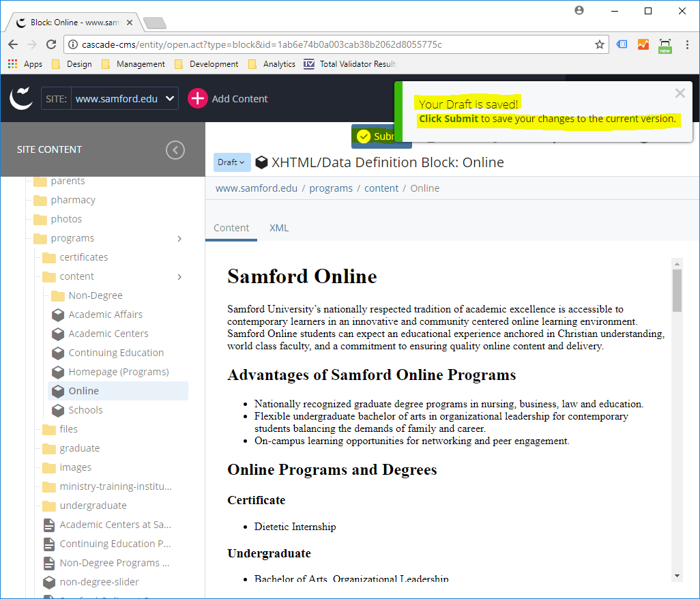
Task: Open the Non-Degree folder
Action: (87, 296)
